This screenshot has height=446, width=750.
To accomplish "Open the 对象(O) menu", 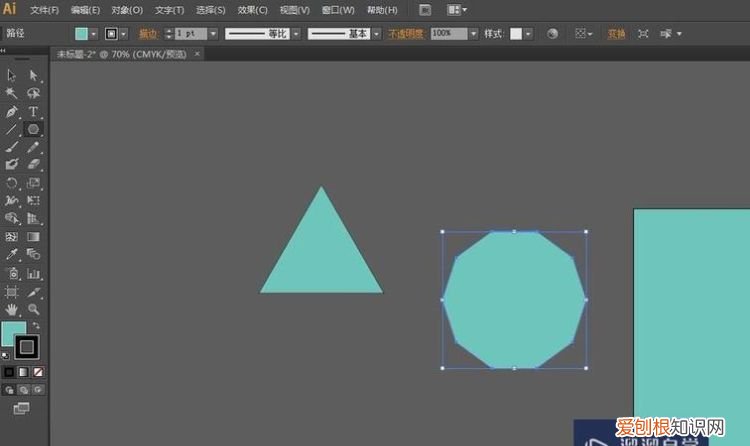I will tap(126, 9).
